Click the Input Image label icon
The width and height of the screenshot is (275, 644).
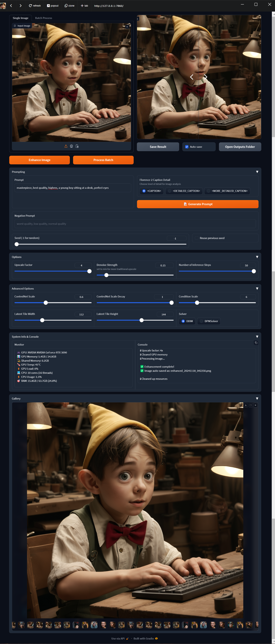coord(15,26)
